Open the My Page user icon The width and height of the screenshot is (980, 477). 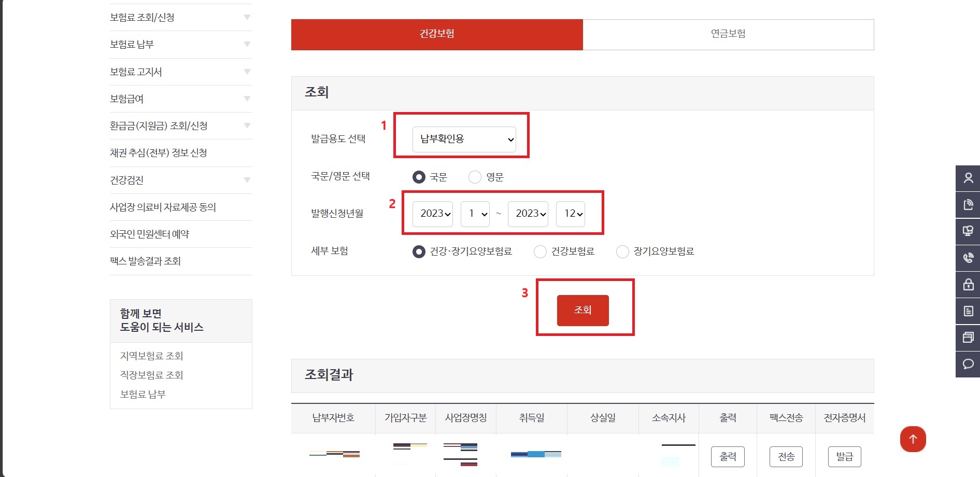[967, 178]
